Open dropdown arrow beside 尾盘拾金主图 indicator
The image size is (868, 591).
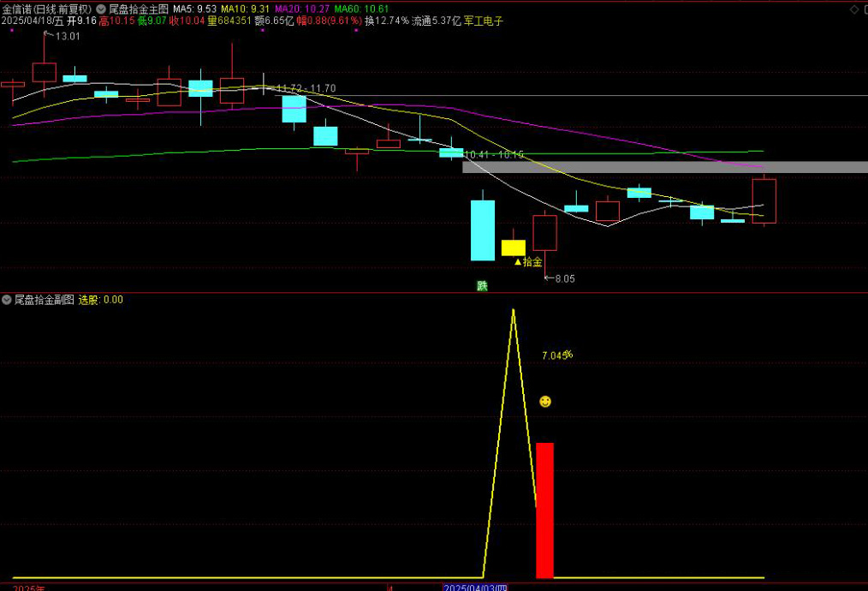[101, 9]
